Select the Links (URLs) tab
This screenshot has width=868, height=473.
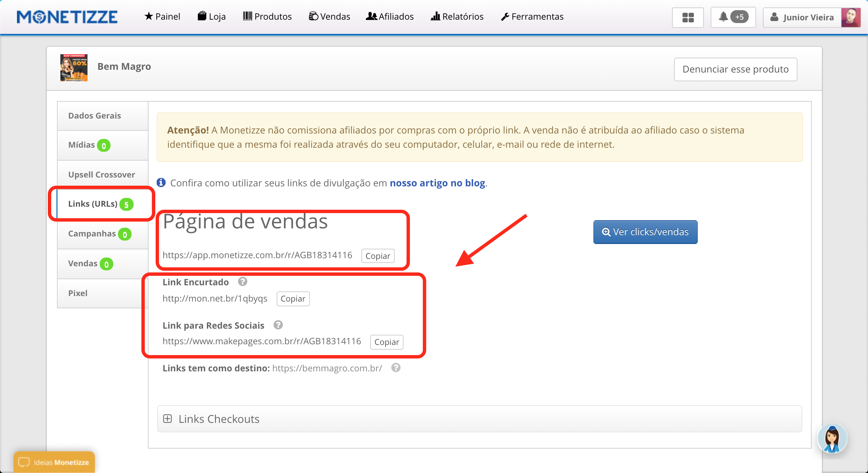point(103,204)
